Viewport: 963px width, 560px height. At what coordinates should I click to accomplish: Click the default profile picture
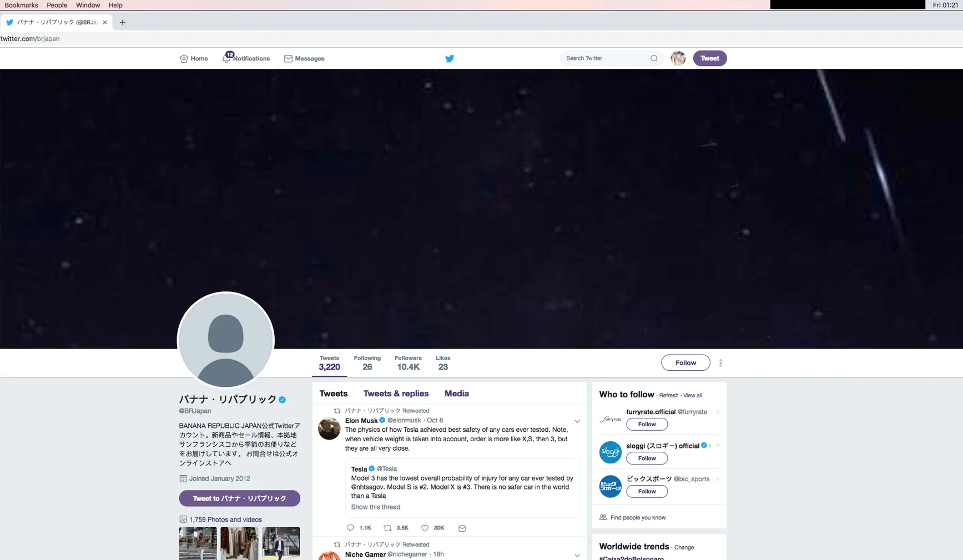(x=225, y=340)
